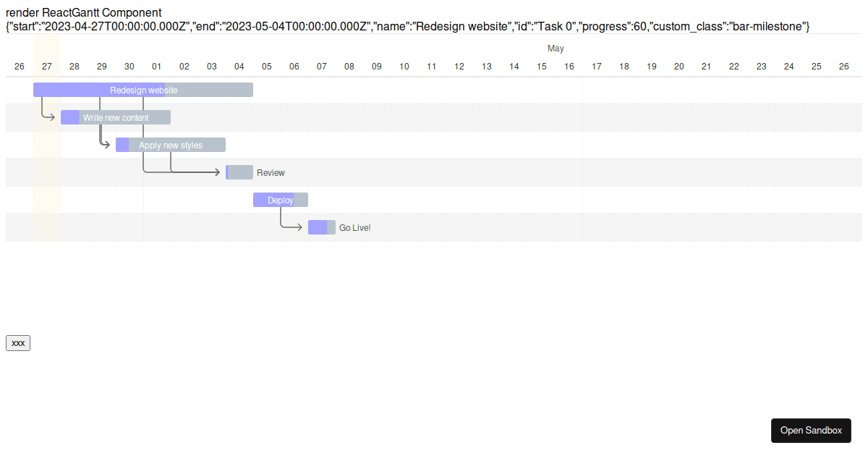Click the Review text label
868x456 pixels.
pos(271,173)
